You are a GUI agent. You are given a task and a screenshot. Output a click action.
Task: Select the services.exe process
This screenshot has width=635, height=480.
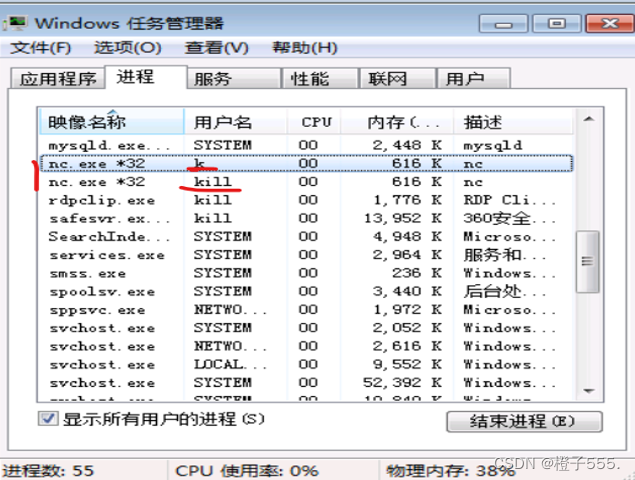tap(306, 255)
